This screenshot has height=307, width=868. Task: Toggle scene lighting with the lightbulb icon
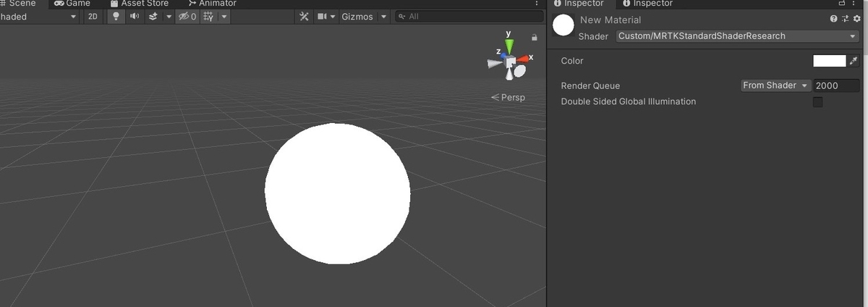tap(116, 17)
